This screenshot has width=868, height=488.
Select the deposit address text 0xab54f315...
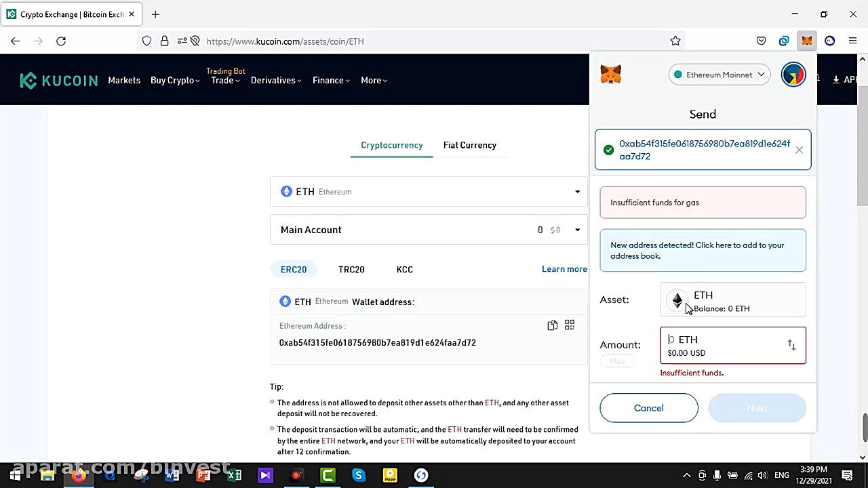(x=377, y=343)
